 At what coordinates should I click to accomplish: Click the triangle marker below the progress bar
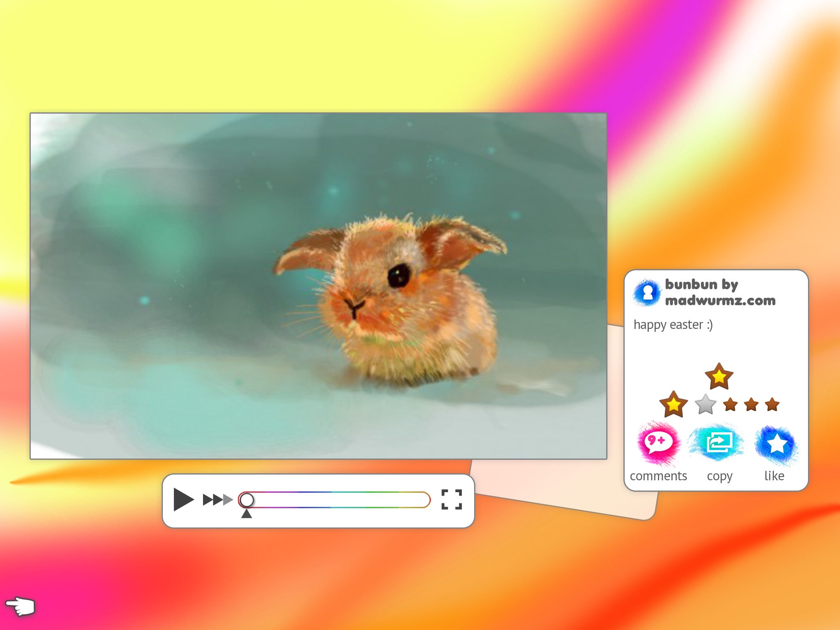[247, 514]
